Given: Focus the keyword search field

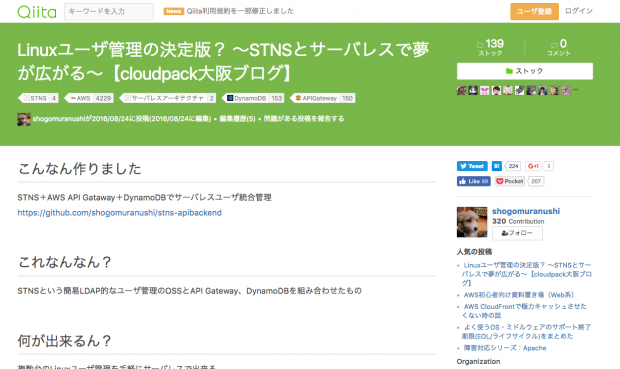Looking at the screenshot, I should pos(109,11).
